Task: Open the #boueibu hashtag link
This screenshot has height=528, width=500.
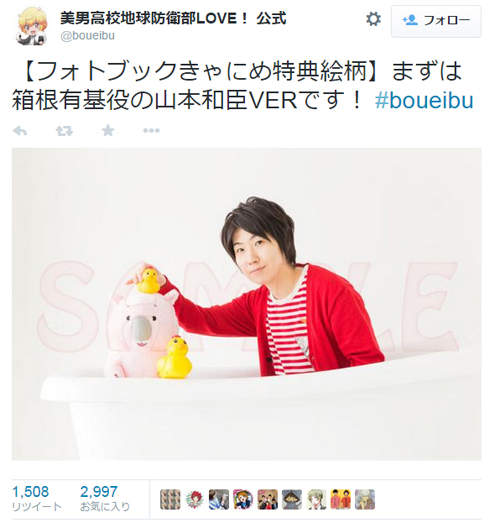Action: pos(424,101)
